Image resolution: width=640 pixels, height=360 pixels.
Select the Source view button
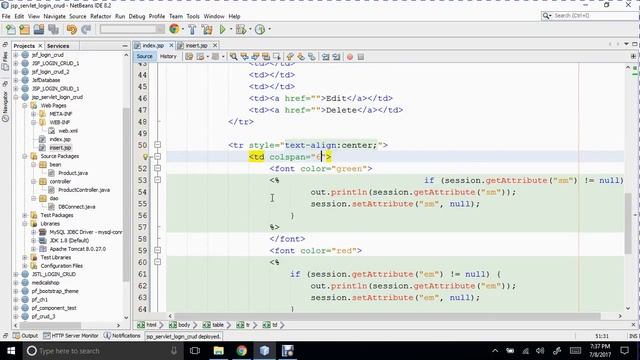point(144,56)
